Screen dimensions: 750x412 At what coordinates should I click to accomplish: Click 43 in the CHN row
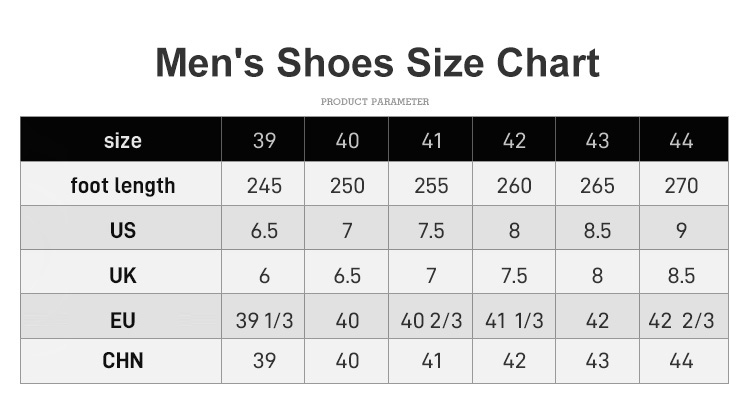coord(597,361)
